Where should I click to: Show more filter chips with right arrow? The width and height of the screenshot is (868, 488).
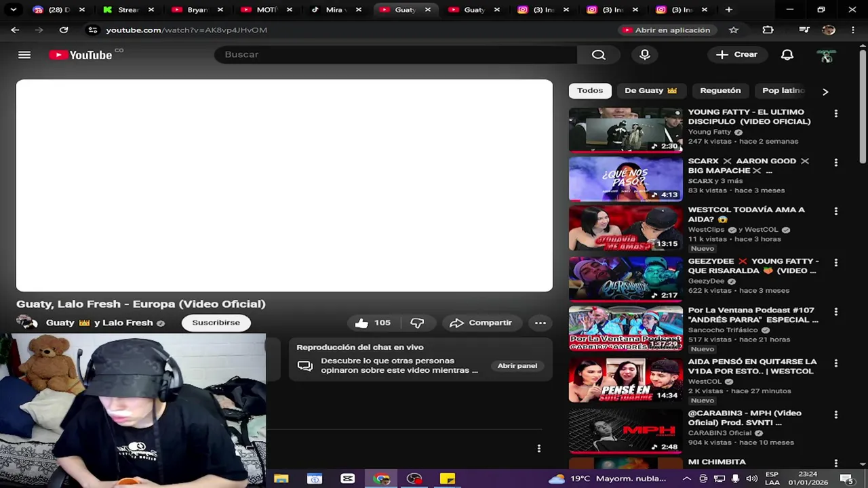(825, 91)
